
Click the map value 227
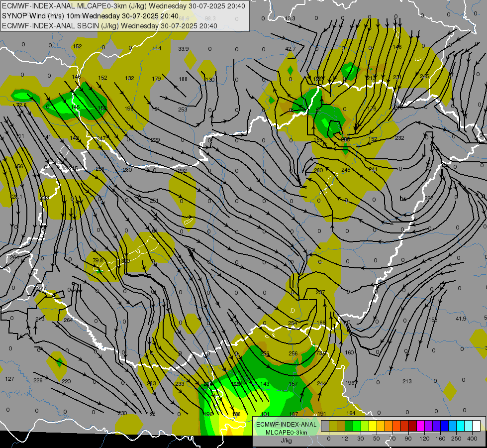[429, 198]
